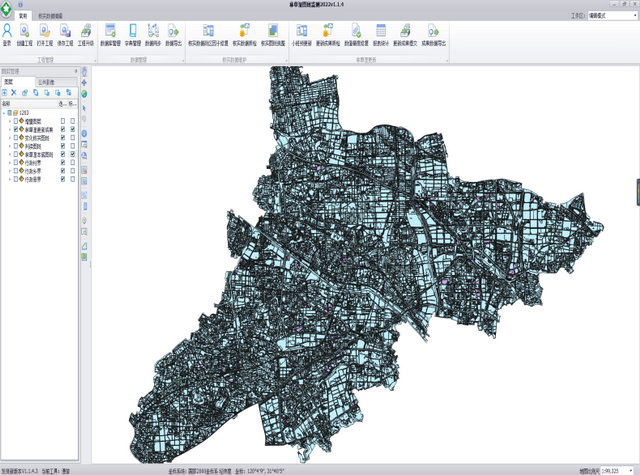Run the updated results quality check icon

328,31
